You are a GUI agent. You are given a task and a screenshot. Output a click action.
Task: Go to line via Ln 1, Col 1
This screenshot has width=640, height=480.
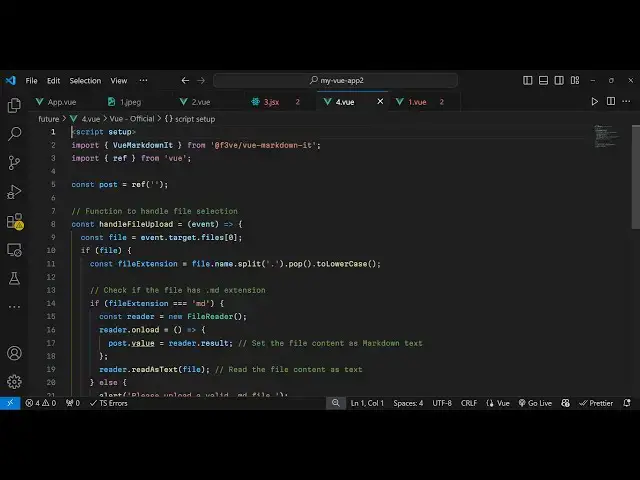click(367, 403)
